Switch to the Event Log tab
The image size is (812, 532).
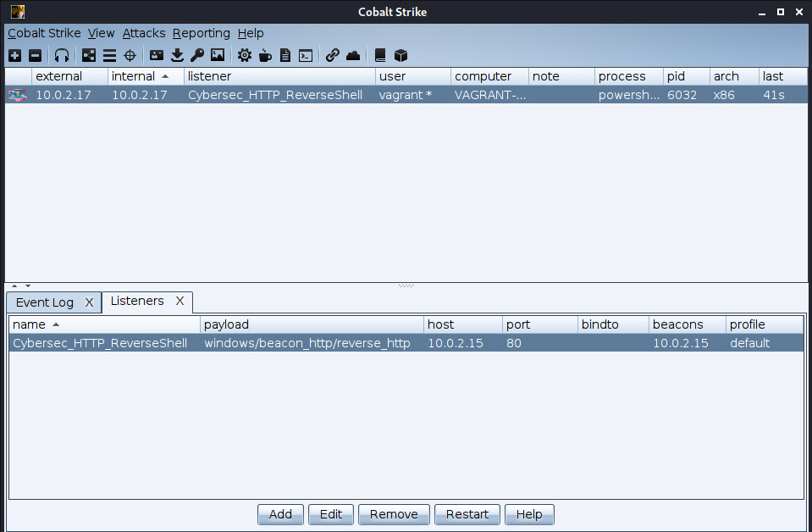[45, 302]
